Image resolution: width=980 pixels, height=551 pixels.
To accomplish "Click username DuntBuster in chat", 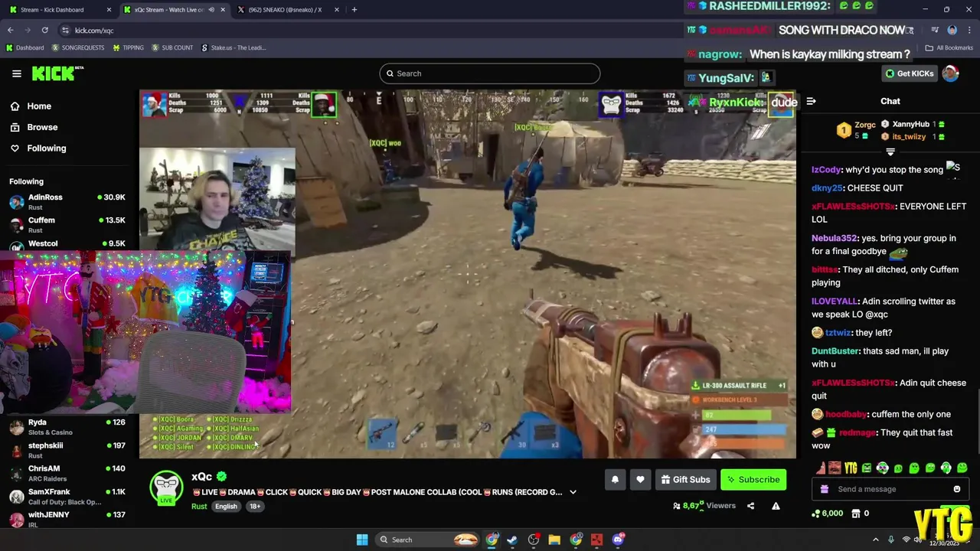I will coord(835,351).
